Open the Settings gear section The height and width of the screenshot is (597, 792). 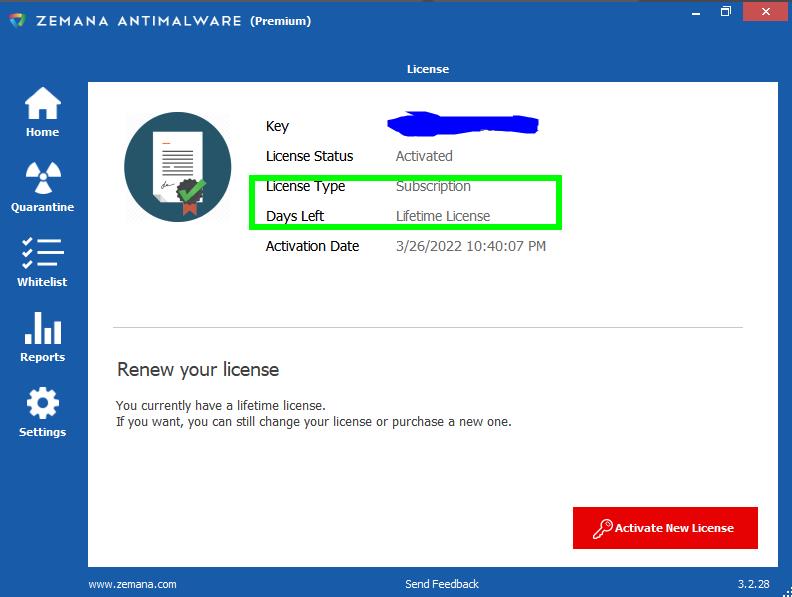[x=42, y=412]
